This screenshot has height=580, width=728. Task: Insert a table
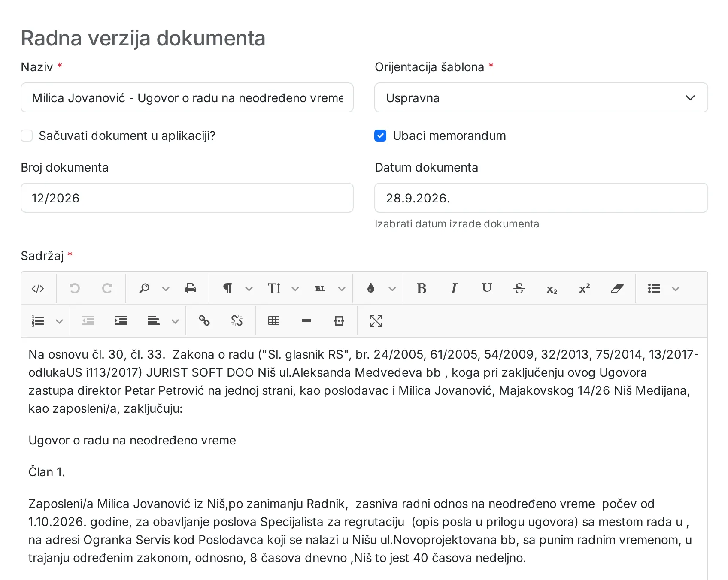(274, 321)
